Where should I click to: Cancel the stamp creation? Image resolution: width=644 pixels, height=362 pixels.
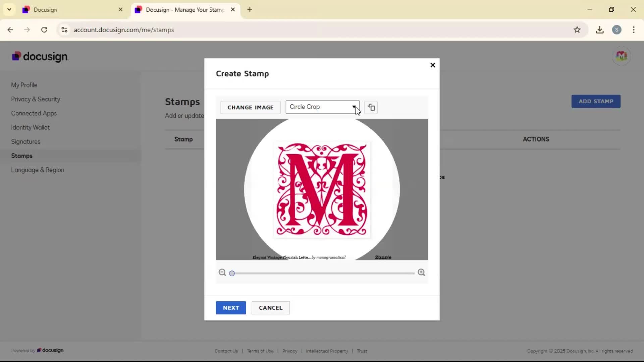pyautogui.click(x=271, y=308)
